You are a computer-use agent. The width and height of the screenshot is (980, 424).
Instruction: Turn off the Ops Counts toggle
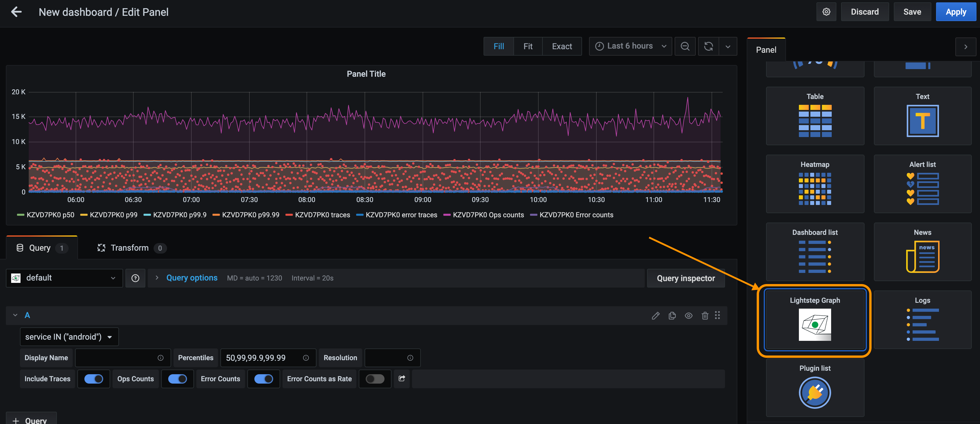pyautogui.click(x=177, y=379)
